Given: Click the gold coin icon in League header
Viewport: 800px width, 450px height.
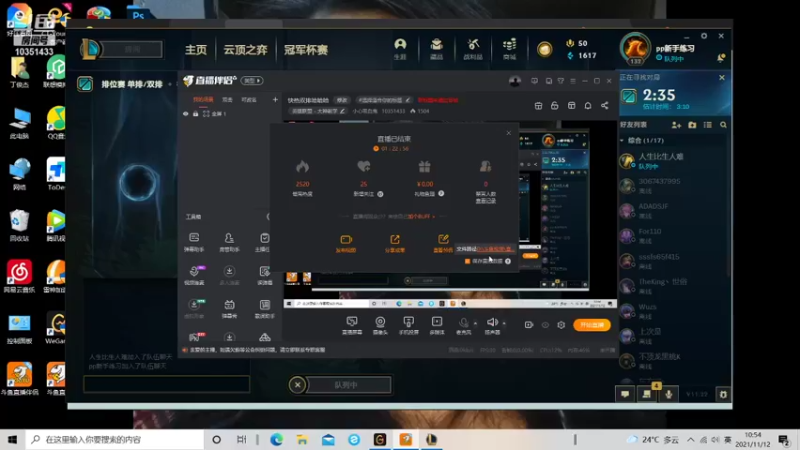Looking at the screenshot, I should [x=544, y=49].
